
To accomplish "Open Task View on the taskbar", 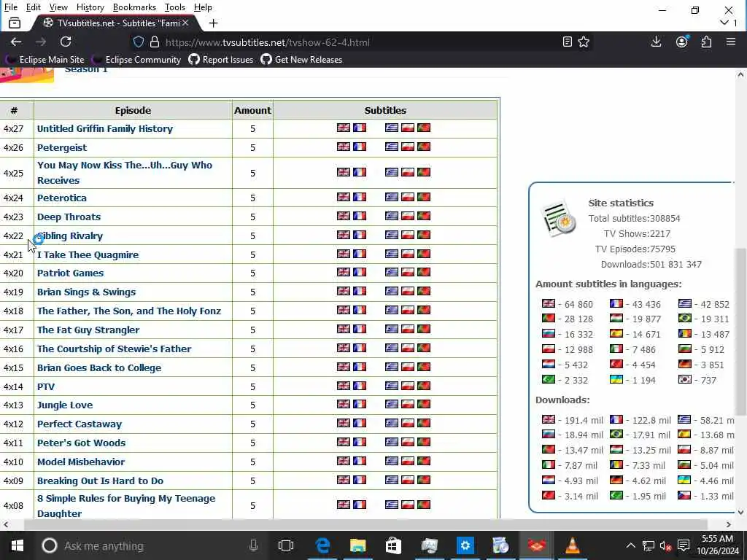I will point(286,545).
